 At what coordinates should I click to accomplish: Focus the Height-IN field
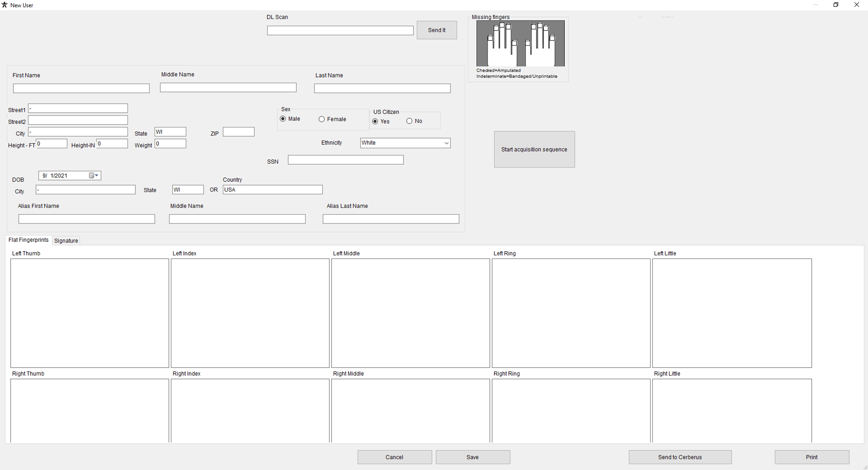(112, 143)
